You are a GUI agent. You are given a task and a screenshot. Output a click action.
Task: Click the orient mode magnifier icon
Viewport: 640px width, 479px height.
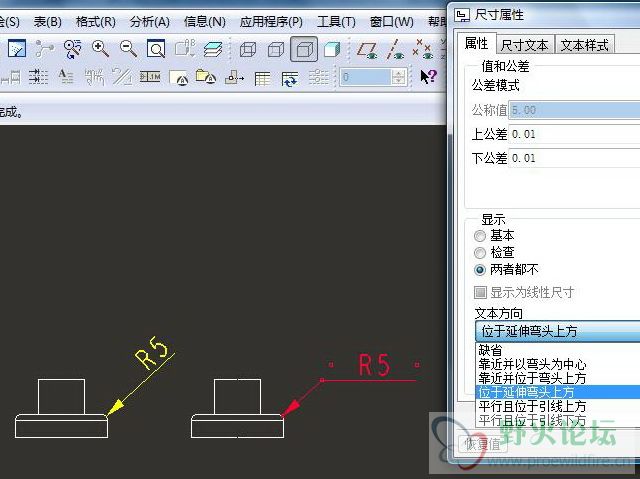(73, 49)
